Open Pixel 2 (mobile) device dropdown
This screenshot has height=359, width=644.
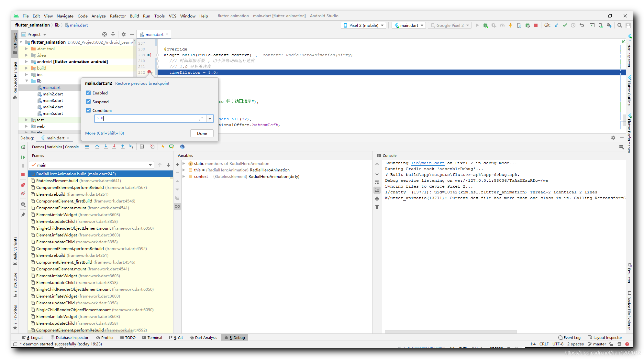coord(363,25)
